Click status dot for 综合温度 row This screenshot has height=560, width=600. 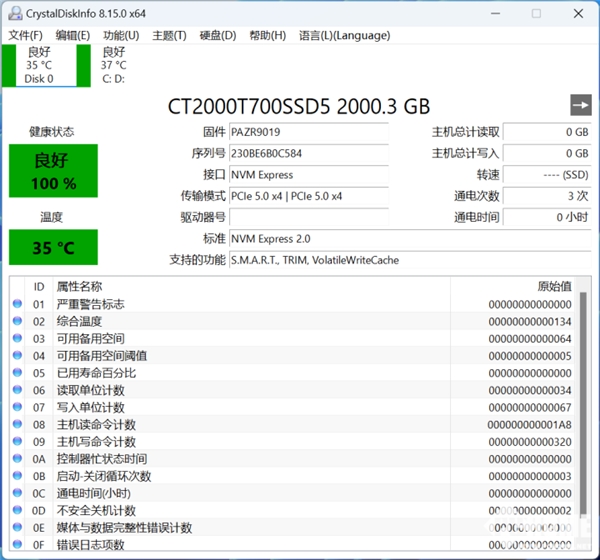[17, 321]
